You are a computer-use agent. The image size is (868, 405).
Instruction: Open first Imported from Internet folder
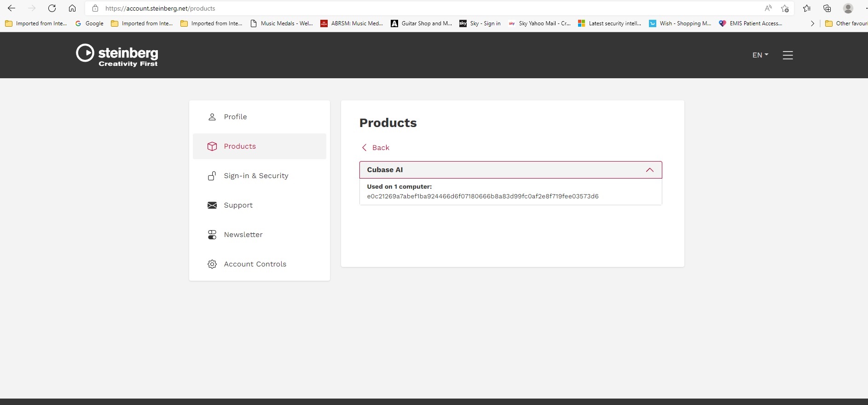(x=36, y=23)
